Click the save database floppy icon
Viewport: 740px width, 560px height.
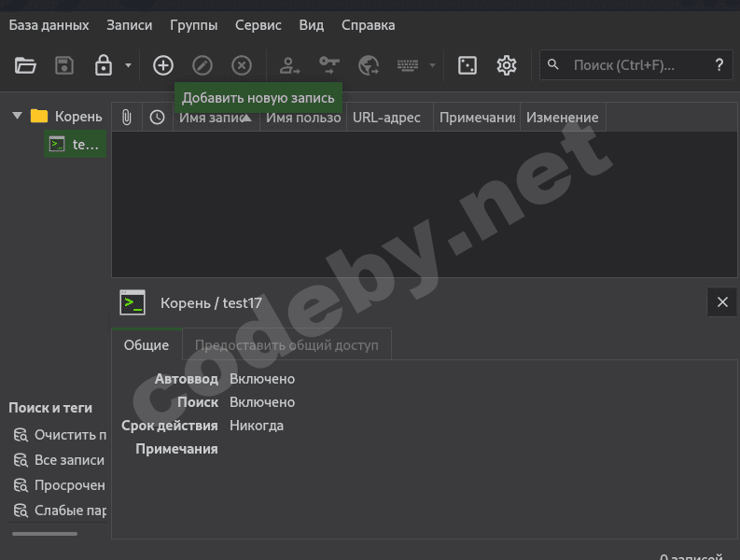64,65
